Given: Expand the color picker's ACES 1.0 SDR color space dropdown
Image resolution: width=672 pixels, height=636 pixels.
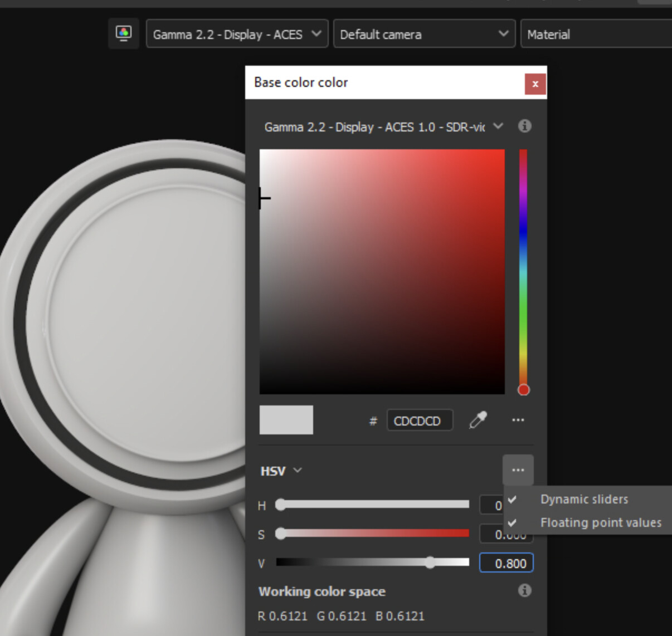Looking at the screenshot, I should coord(383,127).
